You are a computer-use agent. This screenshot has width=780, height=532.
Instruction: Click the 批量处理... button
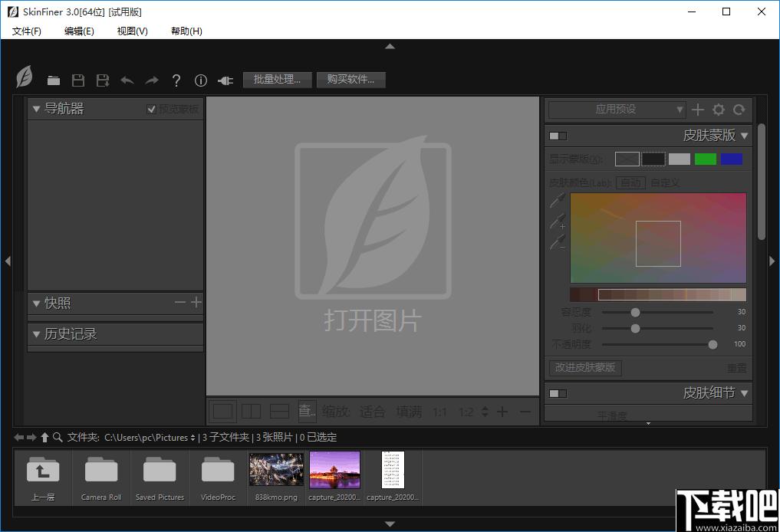[278, 80]
